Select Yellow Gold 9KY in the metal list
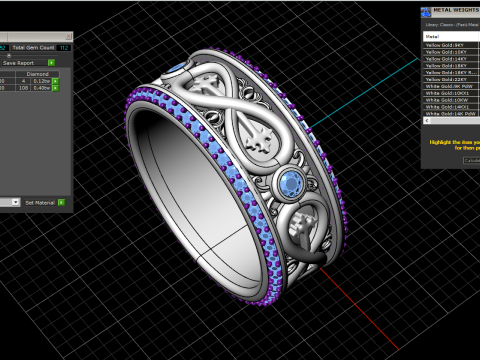 click(x=451, y=45)
